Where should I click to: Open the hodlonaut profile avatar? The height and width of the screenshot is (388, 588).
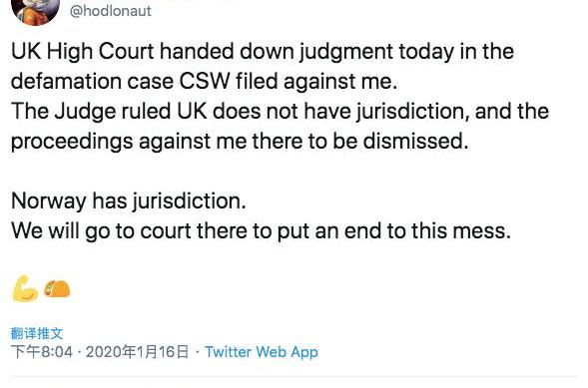(x=35, y=11)
